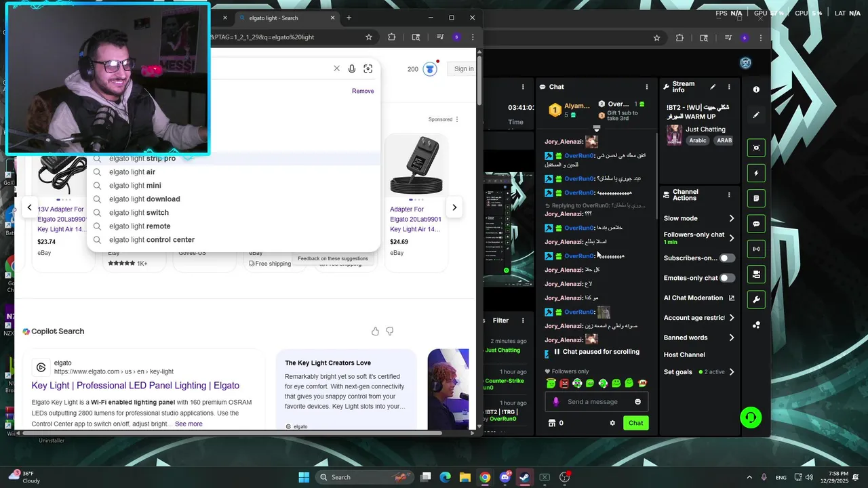Image resolution: width=868 pixels, height=488 pixels.
Task: Open Bing visual search camera icon
Action: [x=368, y=68]
